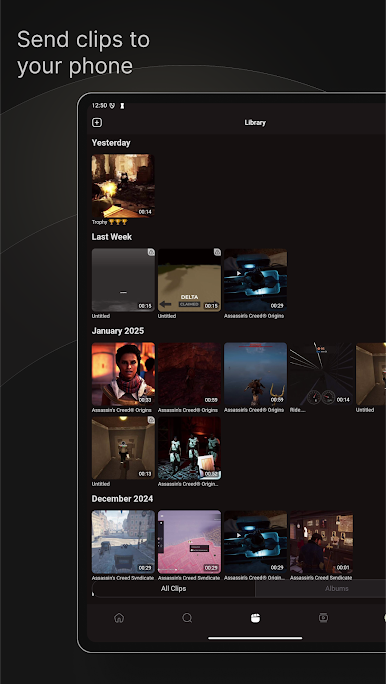Select the Library clips icon in bottom bar
Viewport: 386px width, 684px height.
255,618
